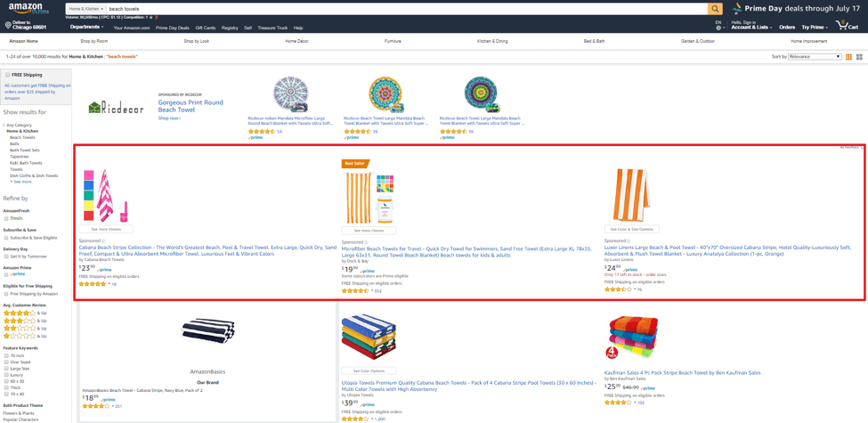868x423 pixels.
Task: Click the language globe EN icon
Action: tap(718, 28)
